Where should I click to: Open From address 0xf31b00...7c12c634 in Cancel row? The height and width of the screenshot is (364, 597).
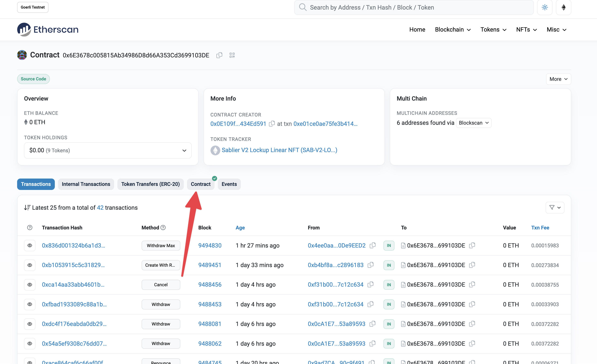(336, 285)
